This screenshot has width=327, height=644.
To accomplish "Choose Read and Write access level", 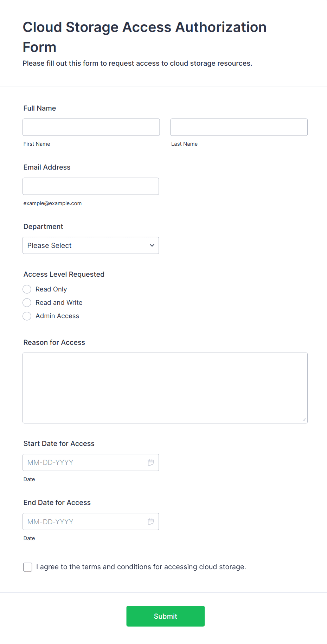I will (x=27, y=303).
